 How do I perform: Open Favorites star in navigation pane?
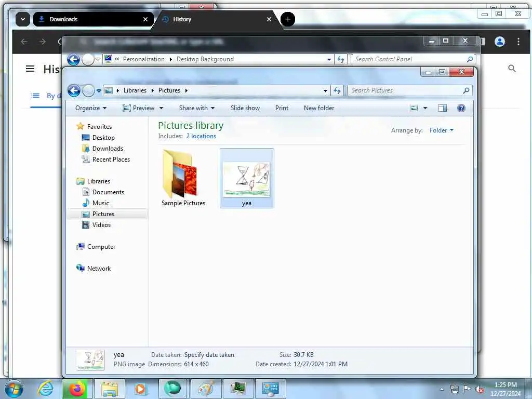point(80,126)
